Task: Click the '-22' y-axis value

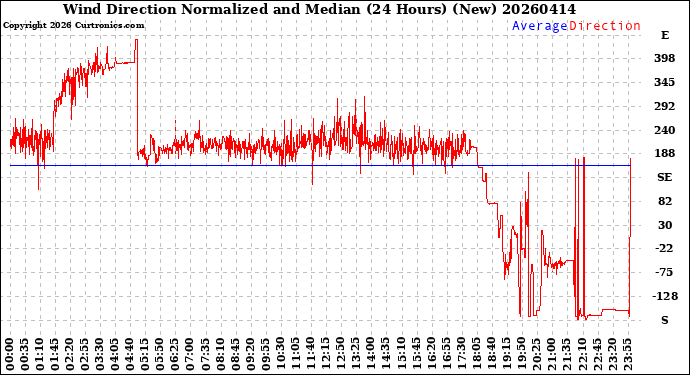Action: point(664,249)
